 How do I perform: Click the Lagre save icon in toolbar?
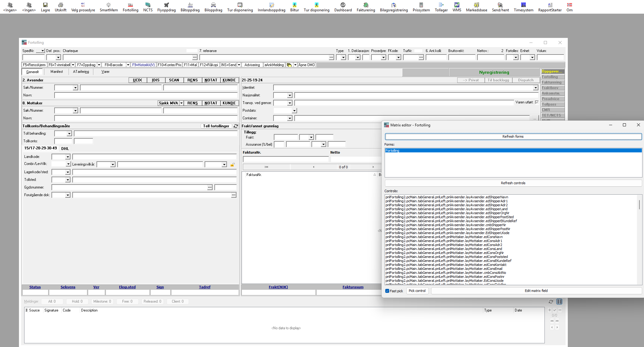tap(45, 5)
